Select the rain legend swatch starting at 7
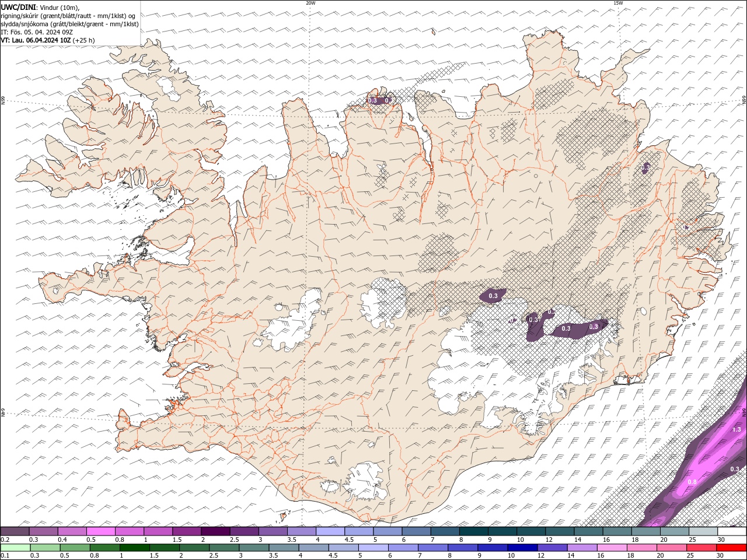 432,548
